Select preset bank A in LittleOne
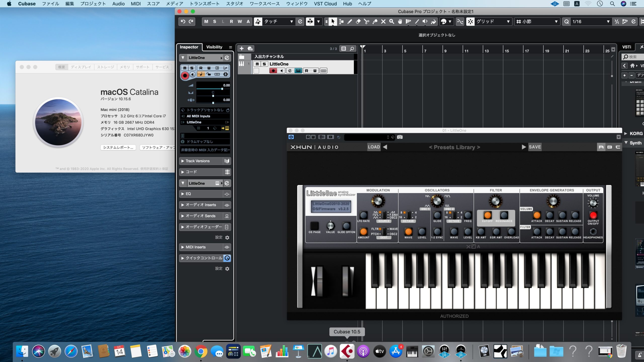Image resolution: width=644 pixels, height=362 pixels. [x=601, y=147]
